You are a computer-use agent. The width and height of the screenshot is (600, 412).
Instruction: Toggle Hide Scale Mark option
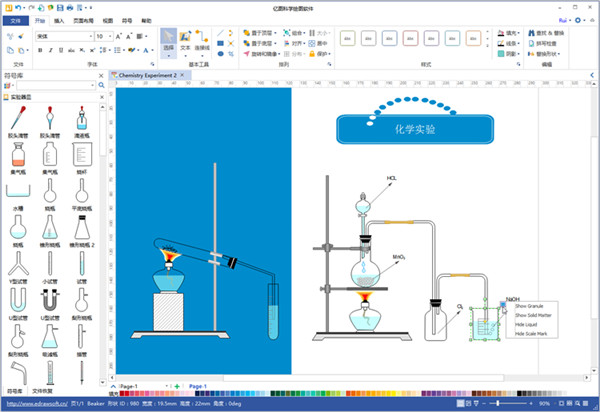(530, 333)
